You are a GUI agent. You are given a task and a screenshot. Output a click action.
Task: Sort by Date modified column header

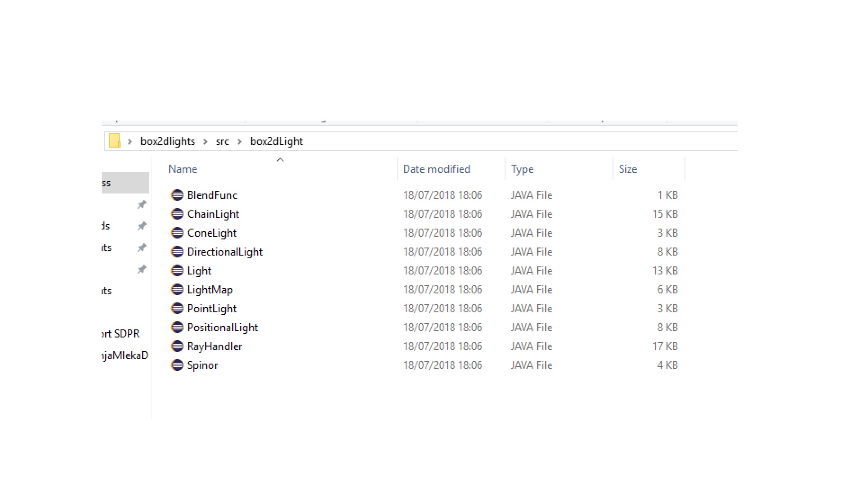click(x=436, y=169)
